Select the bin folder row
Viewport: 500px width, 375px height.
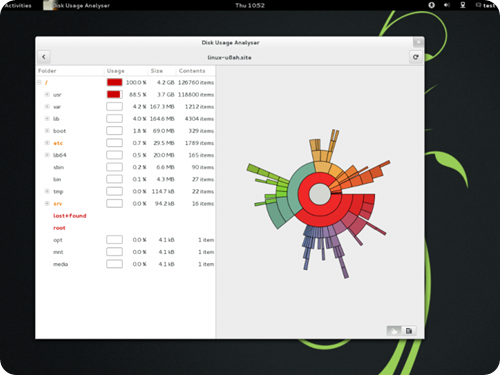tap(125, 179)
